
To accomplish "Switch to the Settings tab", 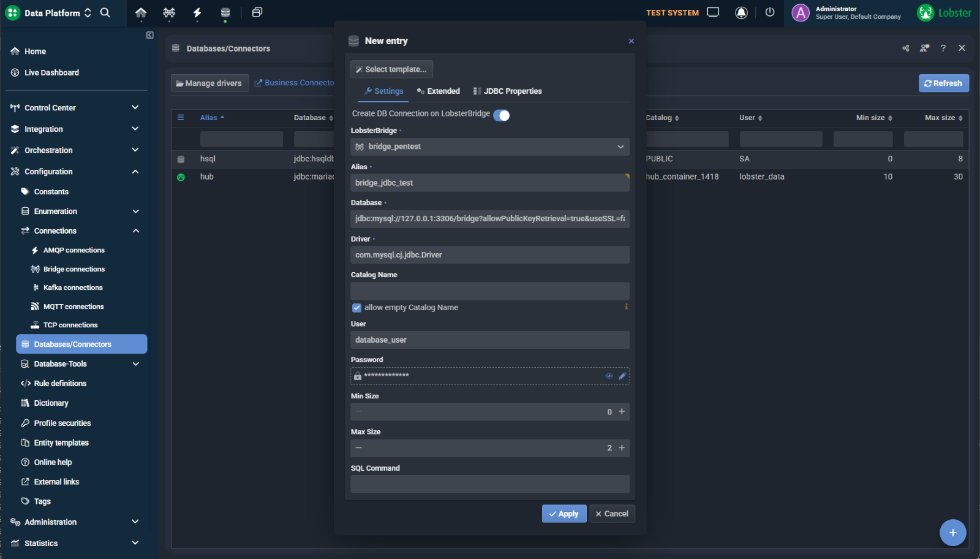I will pos(383,91).
